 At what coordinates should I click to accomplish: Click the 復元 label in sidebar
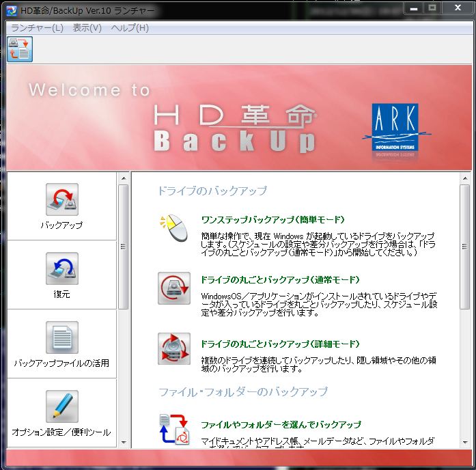[x=61, y=294]
